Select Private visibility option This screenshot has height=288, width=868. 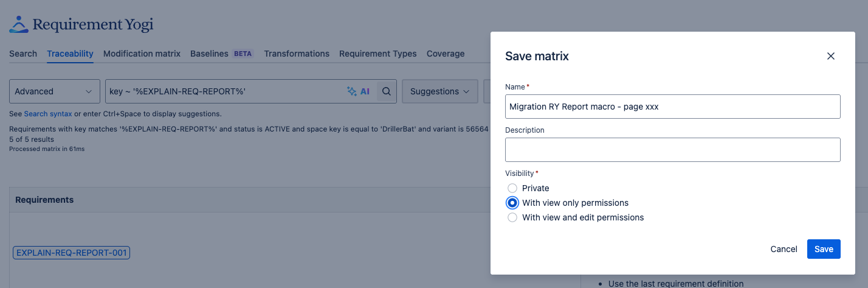click(512, 188)
